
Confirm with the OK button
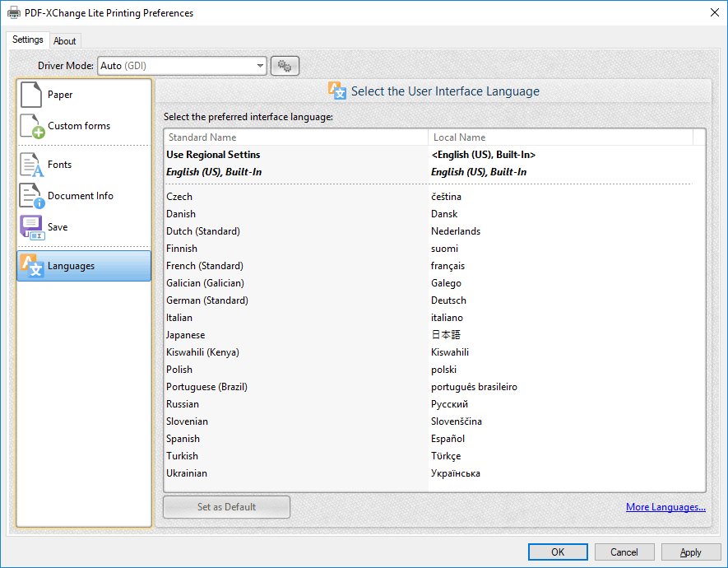point(558,552)
